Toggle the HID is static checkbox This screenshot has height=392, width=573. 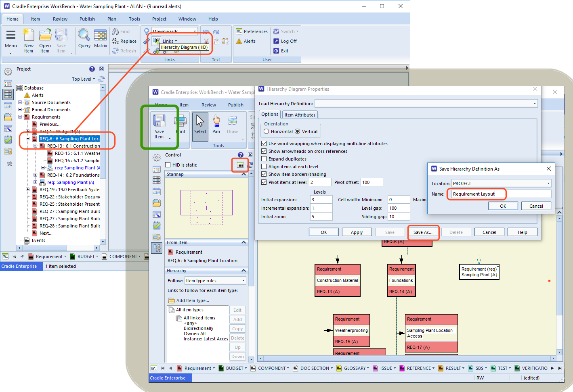click(168, 165)
